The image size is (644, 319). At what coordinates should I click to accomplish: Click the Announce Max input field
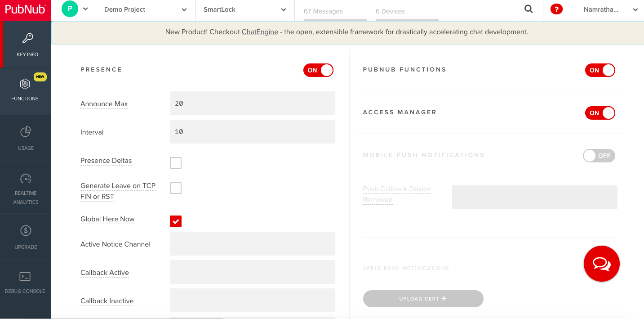point(252,103)
